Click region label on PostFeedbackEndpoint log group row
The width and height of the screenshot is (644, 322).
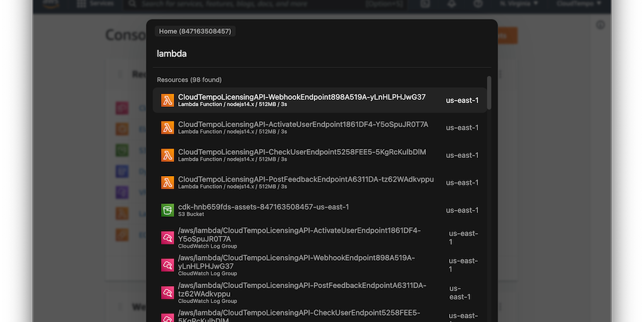tap(460, 292)
